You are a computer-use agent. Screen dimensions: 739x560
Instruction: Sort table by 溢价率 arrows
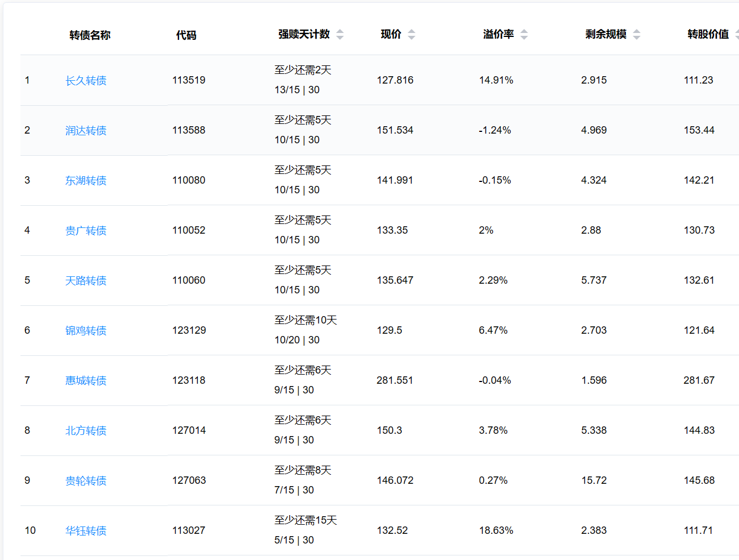(524, 35)
